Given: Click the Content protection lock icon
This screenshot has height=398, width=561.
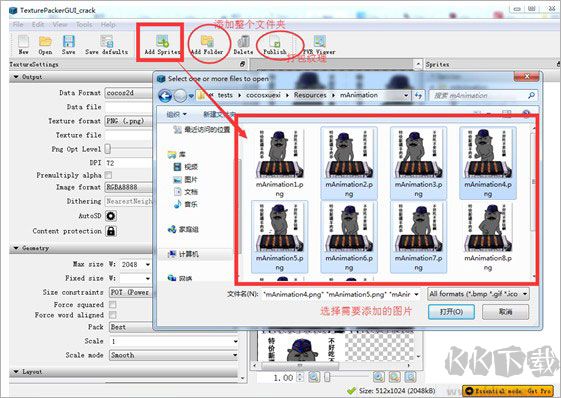Looking at the screenshot, I should click(x=111, y=231).
